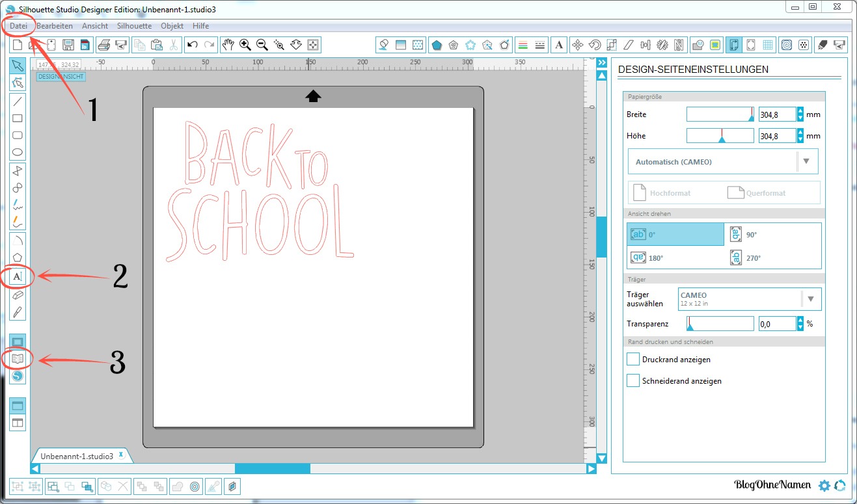The height and width of the screenshot is (504, 857).
Task: Click the Undo arrow in toolbar
Action: coord(192,45)
